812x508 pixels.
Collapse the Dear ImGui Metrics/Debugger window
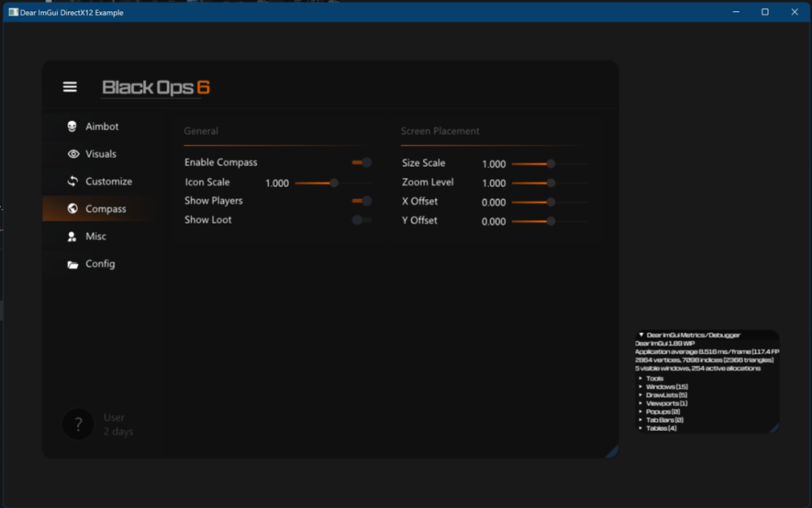click(641, 335)
